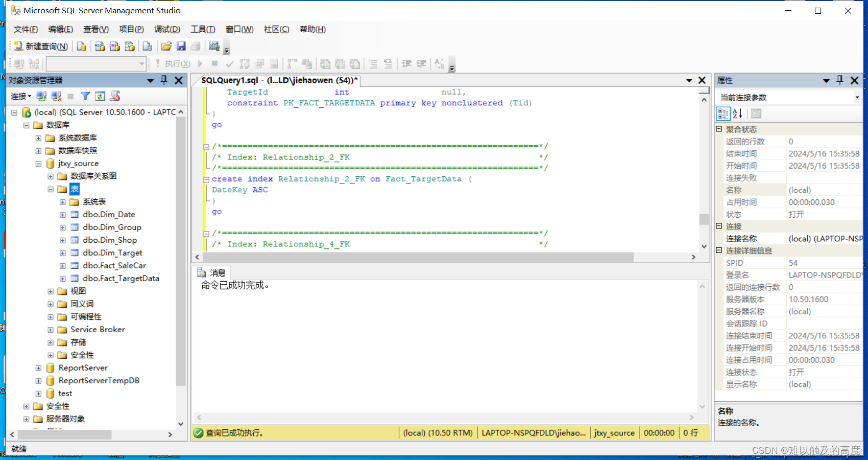868x460 pixels.
Task: Click the Open File folder icon
Action: tap(166, 47)
